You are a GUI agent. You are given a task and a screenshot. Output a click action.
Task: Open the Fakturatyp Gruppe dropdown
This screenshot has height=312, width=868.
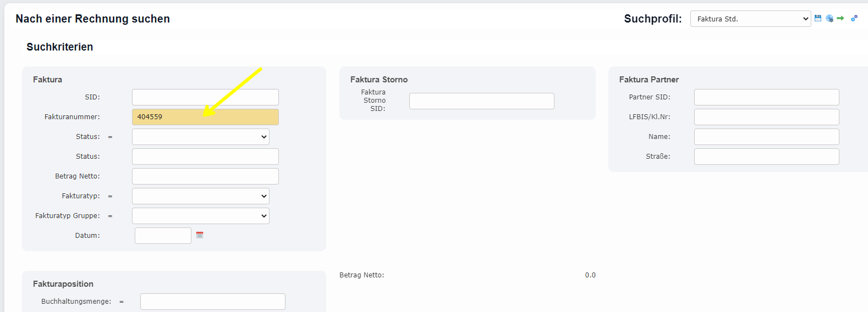click(x=201, y=216)
